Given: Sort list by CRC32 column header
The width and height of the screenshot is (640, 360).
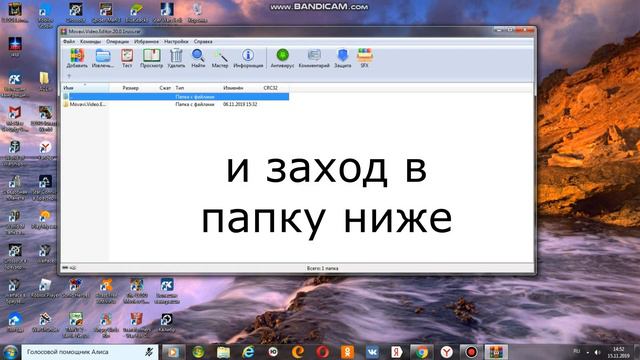Looking at the screenshot, I should click(x=271, y=88).
